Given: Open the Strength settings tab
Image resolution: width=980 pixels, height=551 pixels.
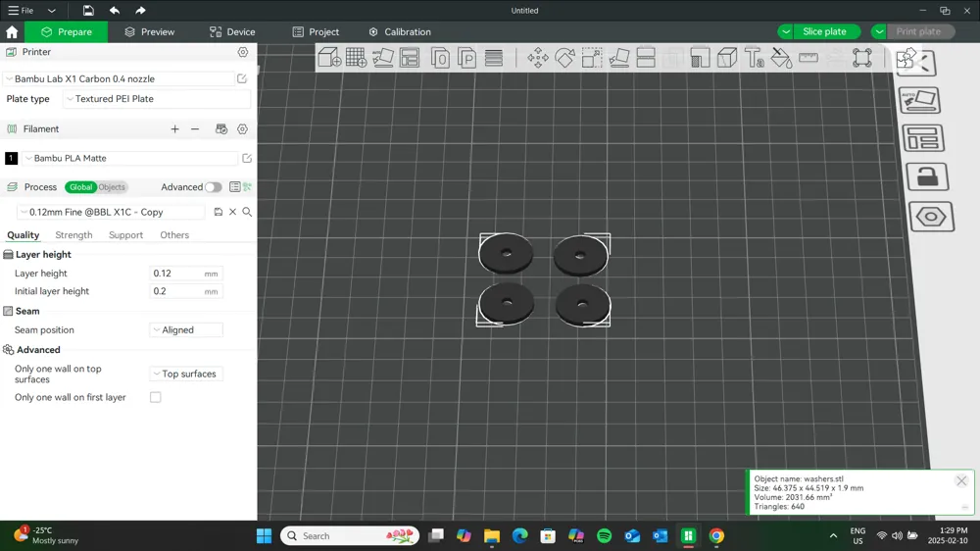Looking at the screenshot, I should (x=73, y=235).
